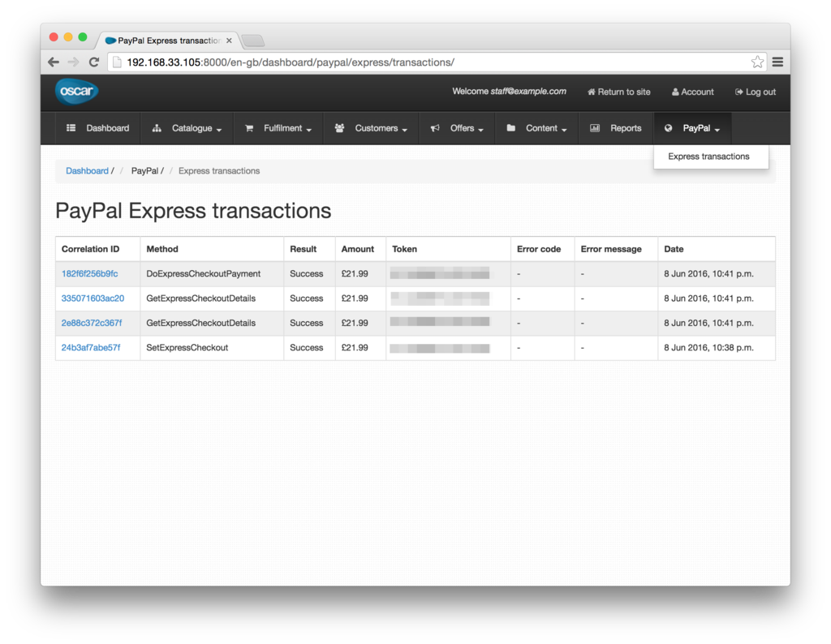Open the Reports nav item
Viewport: 831px width, 644px height.
coord(616,128)
